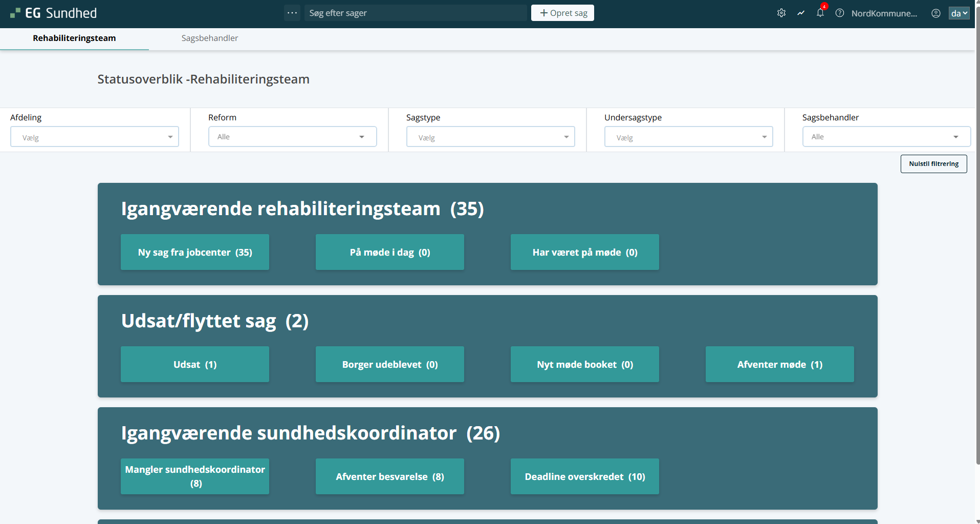Expand the Sagstype dropdown

click(490, 137)
